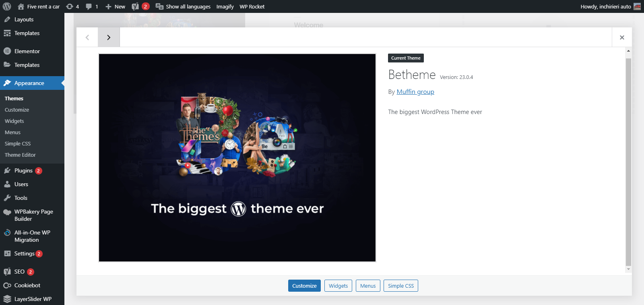Viewport: 644px width, 305px height.
Task: Open Settings in the sidebar
Action: [32, 253]
